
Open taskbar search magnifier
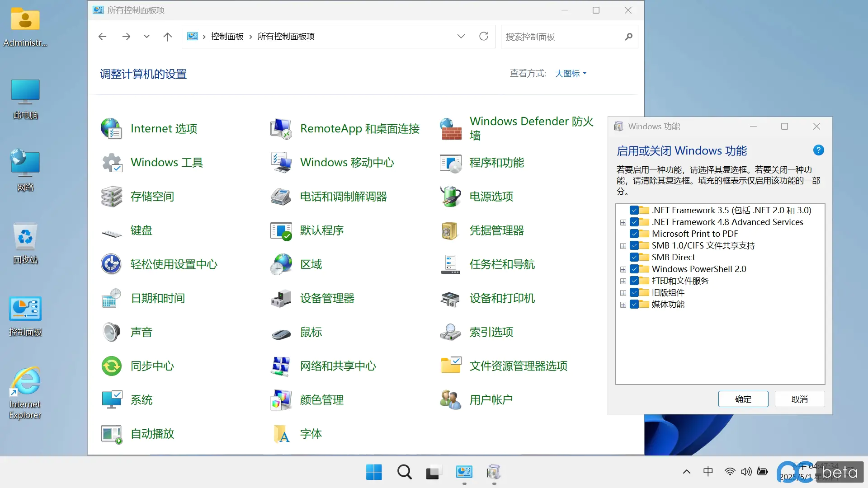tap(404, 472)
